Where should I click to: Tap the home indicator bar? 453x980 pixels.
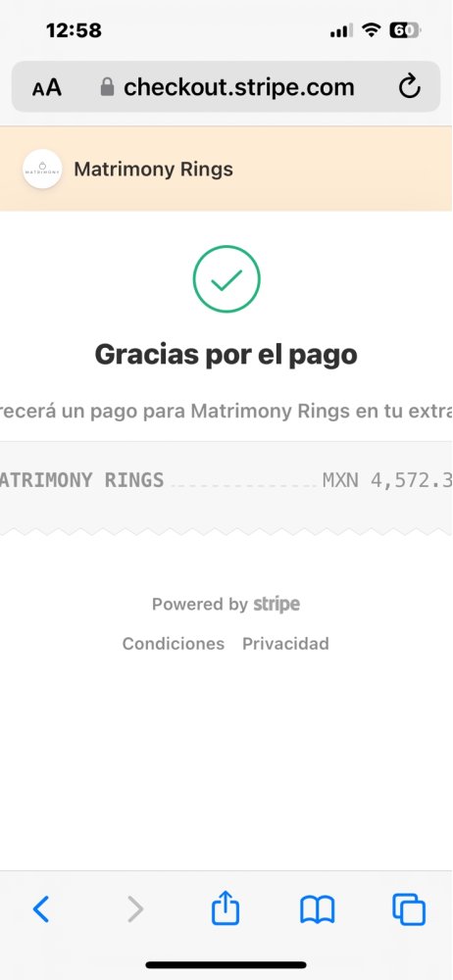226,965
